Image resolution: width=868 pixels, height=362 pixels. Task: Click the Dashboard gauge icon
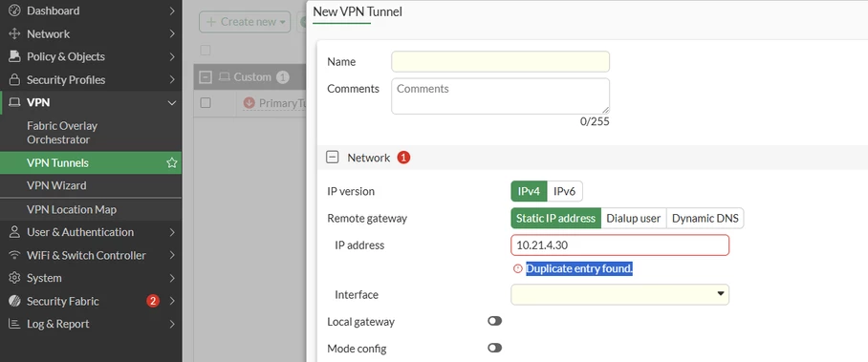(14, 11)
